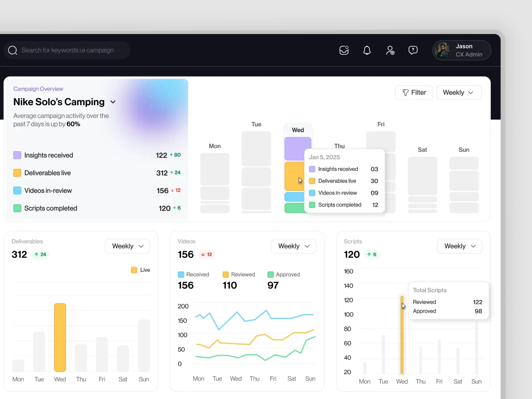Screen dimensions: 532x399
Task: Click the Total Scripts tooltip title
Action: pos(430,290)
